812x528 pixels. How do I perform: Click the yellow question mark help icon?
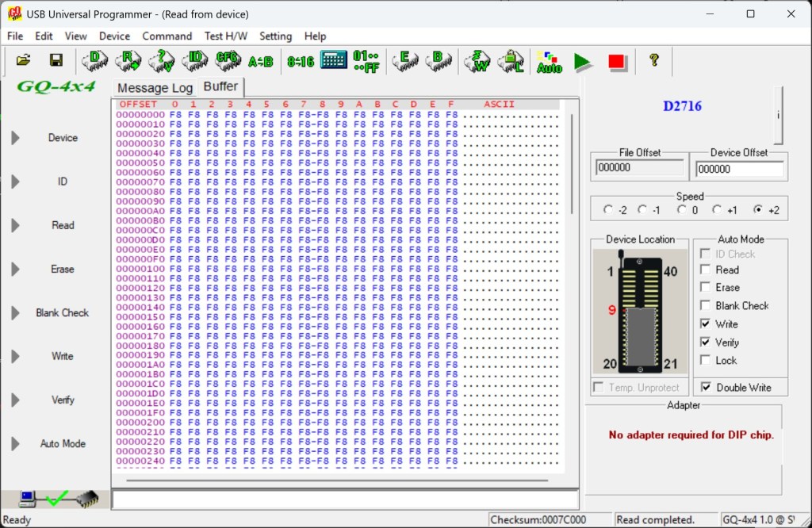click(654, 60)
